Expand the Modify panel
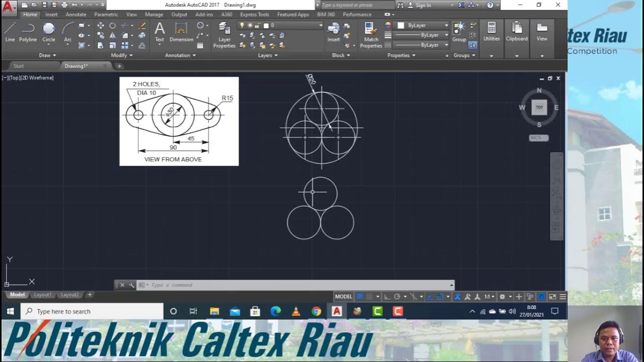644x362 pixels. (122, 55)
